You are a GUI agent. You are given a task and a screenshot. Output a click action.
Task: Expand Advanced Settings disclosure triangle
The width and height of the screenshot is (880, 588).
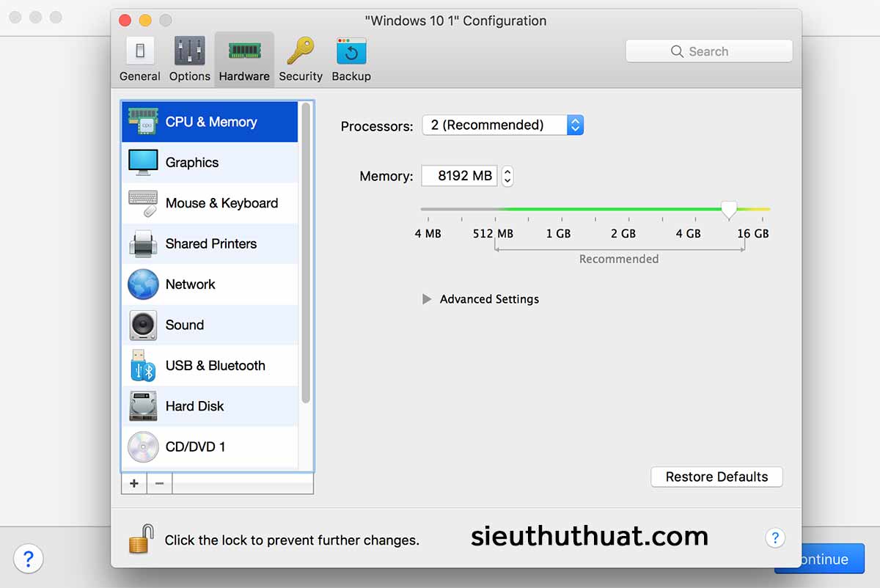tap(427, 299)
